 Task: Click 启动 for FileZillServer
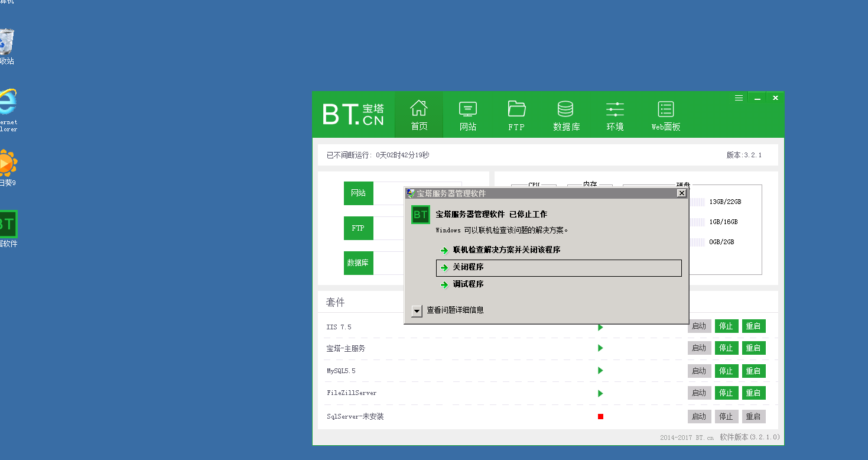[699, 393]
